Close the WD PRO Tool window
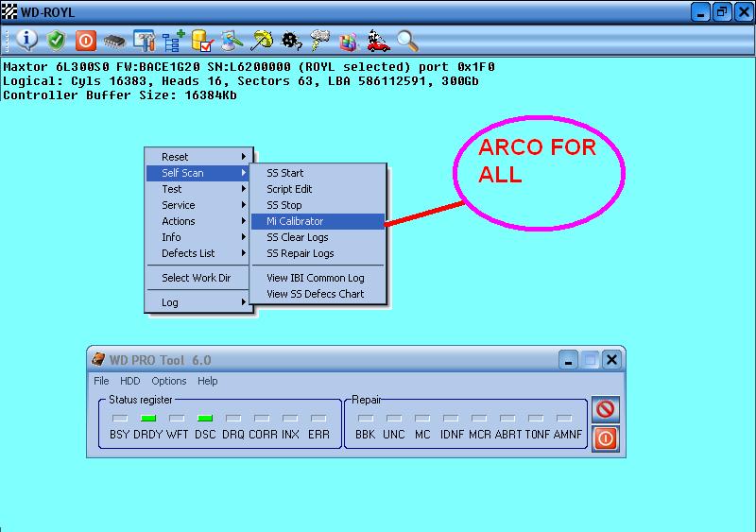The width and height of the screenshot is (756, 532). pyautogui.click(x=611, y=360)
